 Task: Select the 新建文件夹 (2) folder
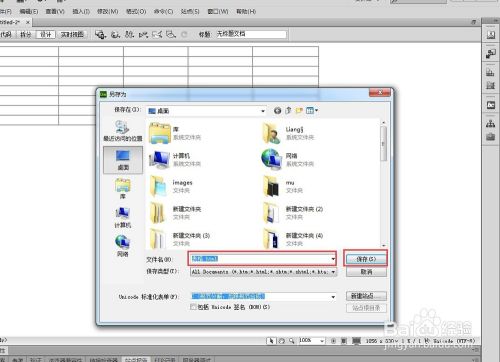point(293,213)
